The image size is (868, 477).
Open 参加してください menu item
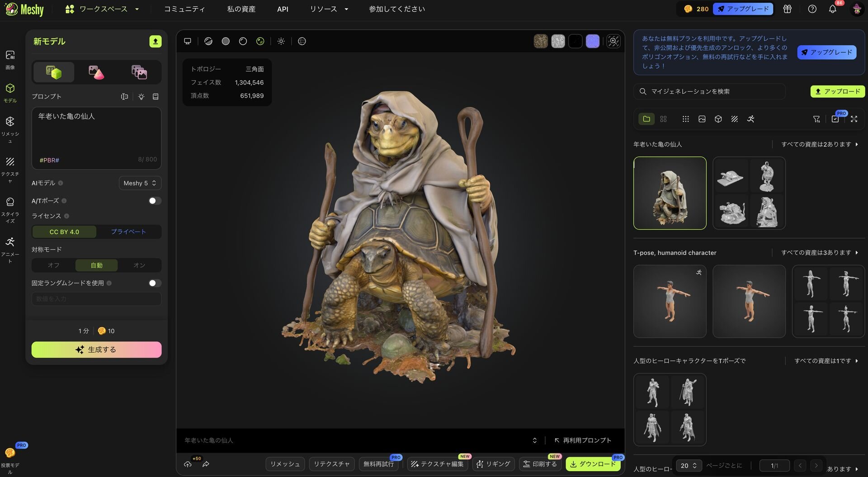click(x=397, y=9)
